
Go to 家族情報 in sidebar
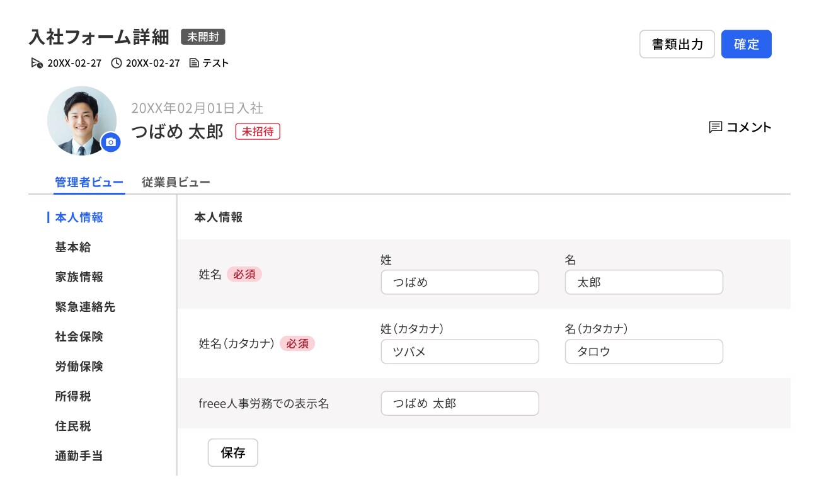(x=79, y=277)
